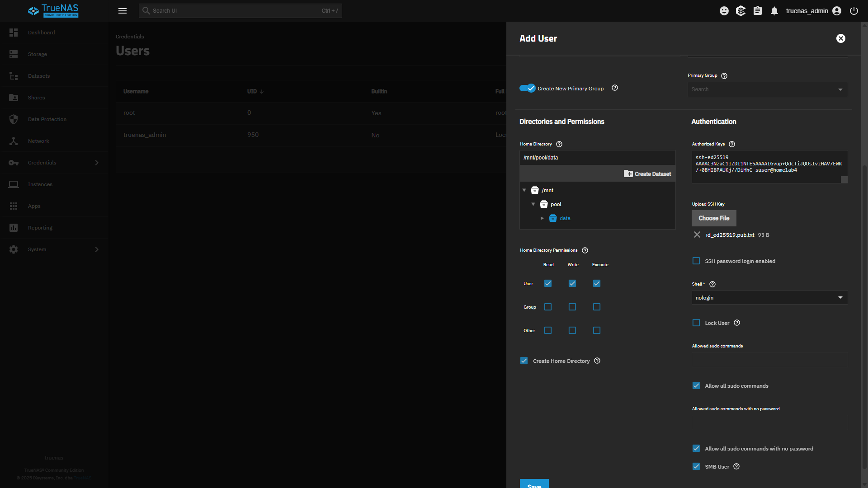The height and width of the screenshot is (488, 868).
Task: Expand the data dataset tree node
Action: tap(542, 218)
